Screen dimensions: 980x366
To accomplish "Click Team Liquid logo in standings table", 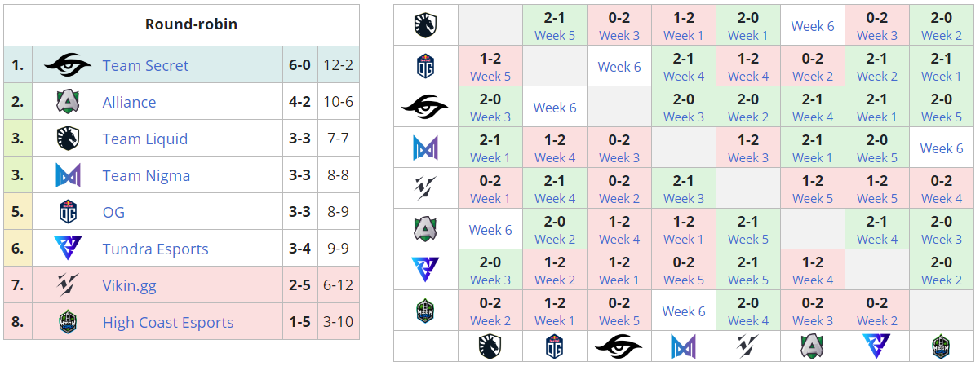I will click(x=68, y=139).
